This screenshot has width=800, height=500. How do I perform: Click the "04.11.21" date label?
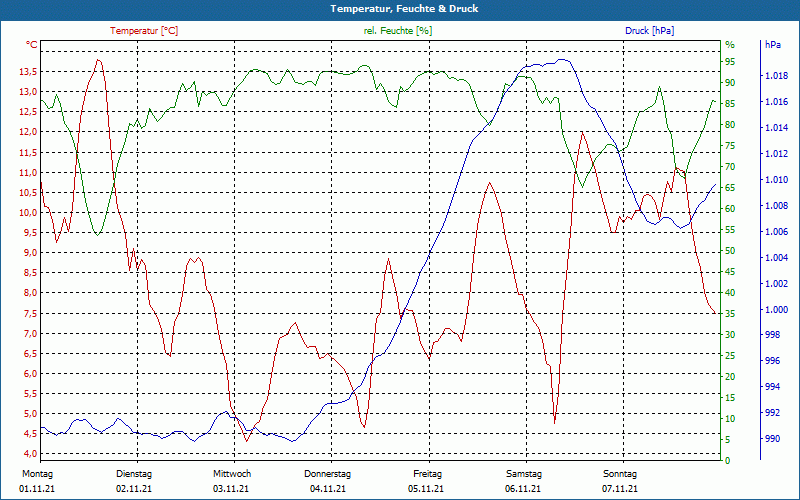(328, 489)
